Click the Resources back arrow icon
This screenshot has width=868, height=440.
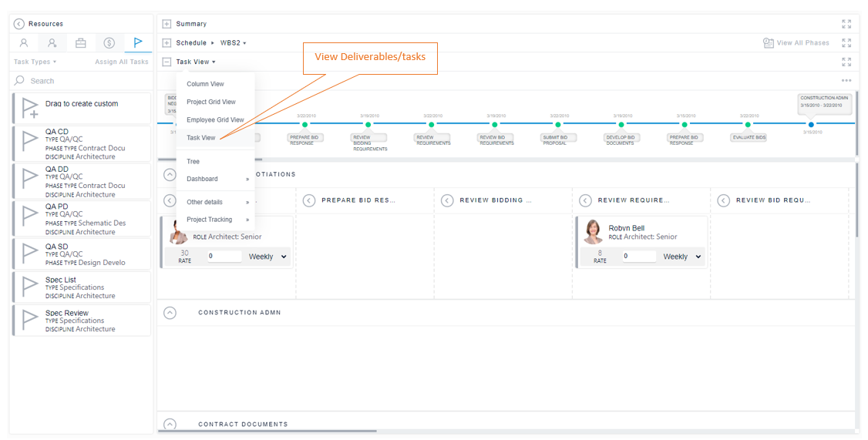coord(19,24)
